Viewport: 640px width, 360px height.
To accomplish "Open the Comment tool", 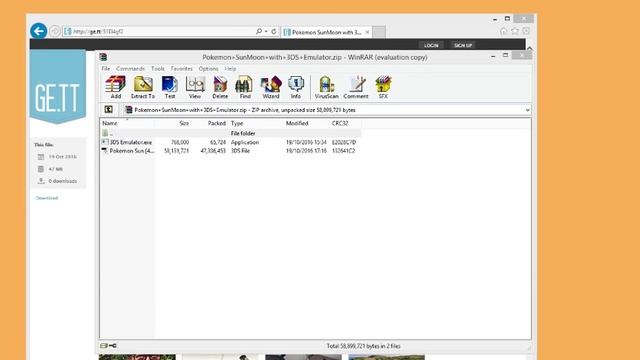I will [356, 87].
